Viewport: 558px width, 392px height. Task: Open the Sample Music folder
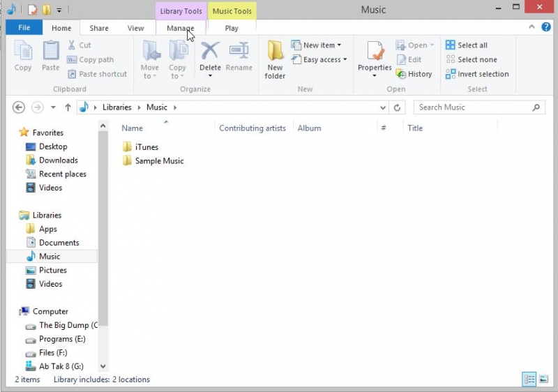pos(159,161)
